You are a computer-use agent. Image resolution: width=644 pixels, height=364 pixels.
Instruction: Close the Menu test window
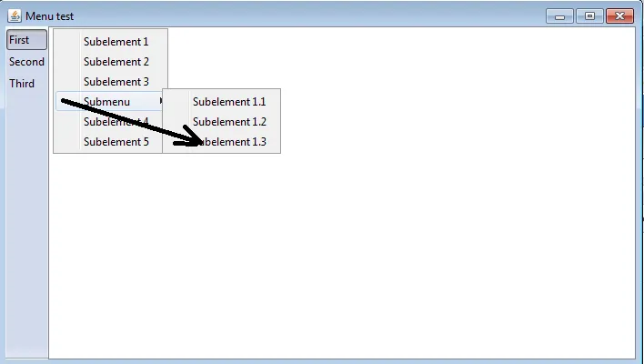tap(619, 16)
